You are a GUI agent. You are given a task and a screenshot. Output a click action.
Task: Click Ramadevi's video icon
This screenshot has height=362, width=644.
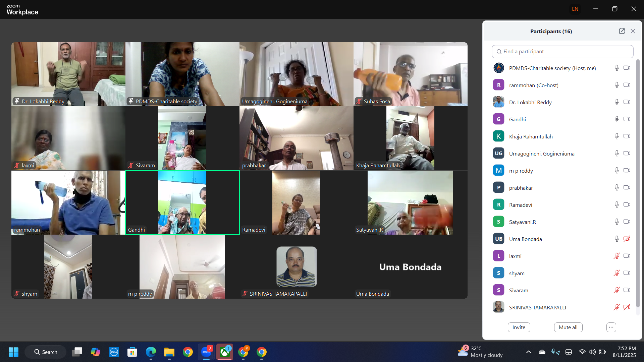click(x=627, y=205)
